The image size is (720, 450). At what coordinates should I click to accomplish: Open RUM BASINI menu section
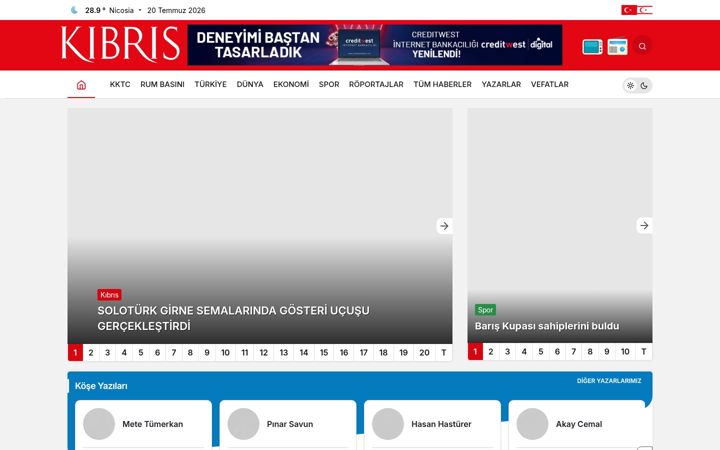162,84
